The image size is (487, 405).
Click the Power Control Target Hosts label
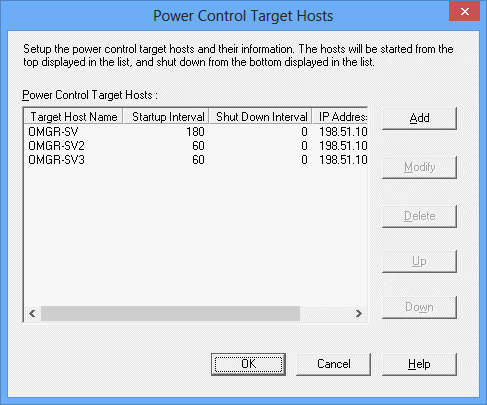90,95
